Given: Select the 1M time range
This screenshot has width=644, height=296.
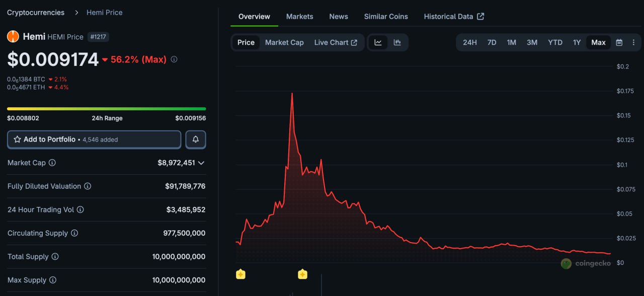Looking at the screenshot, I should 512,42.
